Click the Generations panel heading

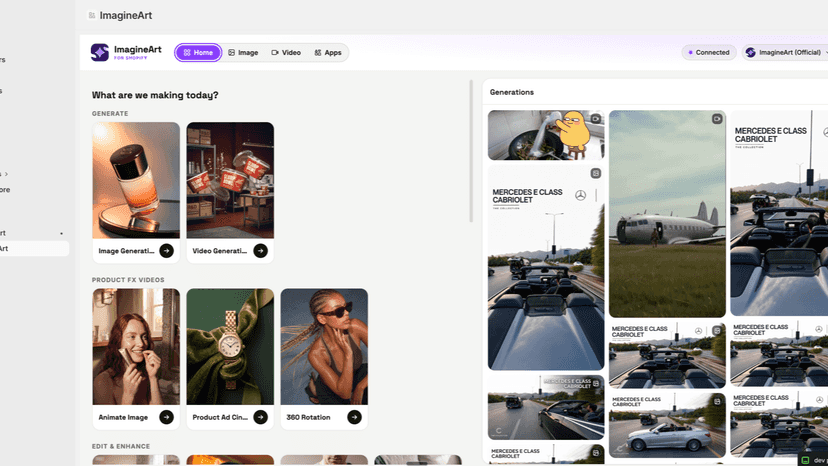512,92
